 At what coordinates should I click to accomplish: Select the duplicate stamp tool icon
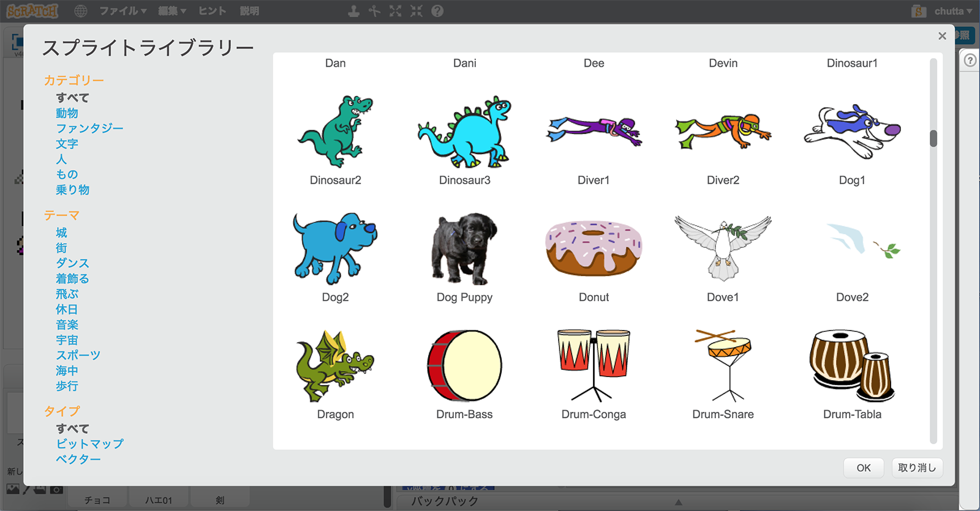click(353, 11)
